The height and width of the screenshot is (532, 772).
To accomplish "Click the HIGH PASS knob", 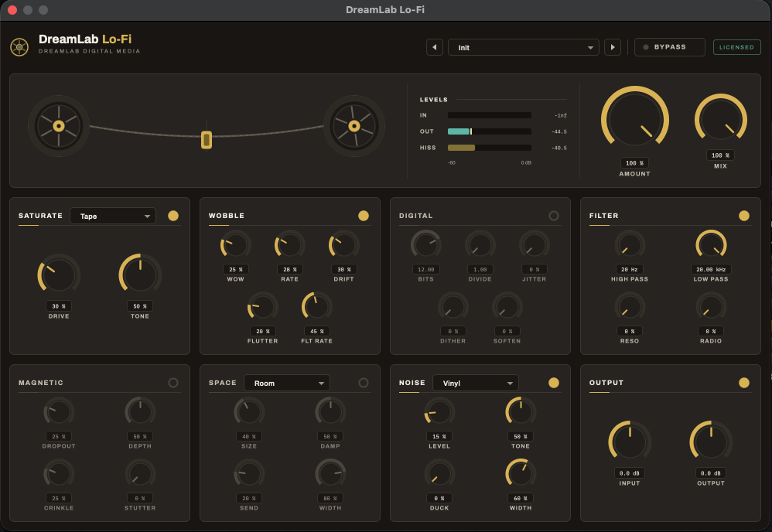I will point(630,245).
